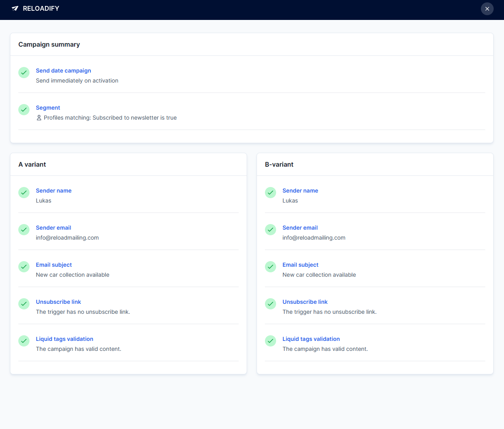Edit Sender email in A variant
Viewport: 504px width, 429px height.
[x=53, y=228]
